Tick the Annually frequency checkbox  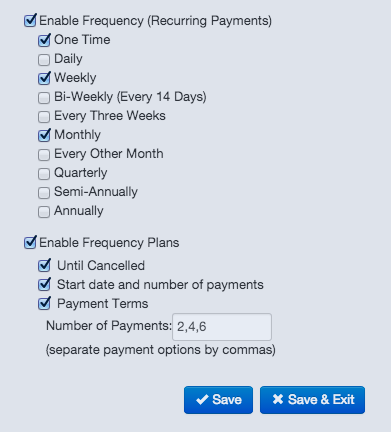click(x=44, y=211)
